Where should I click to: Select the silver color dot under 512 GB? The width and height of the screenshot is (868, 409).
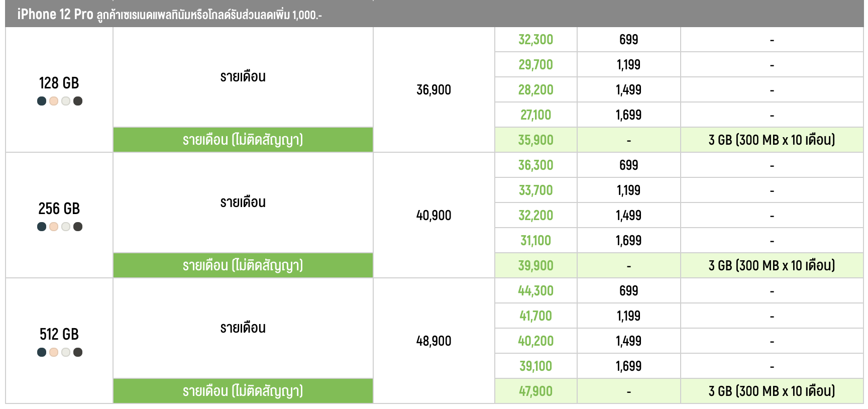(66, 352)
